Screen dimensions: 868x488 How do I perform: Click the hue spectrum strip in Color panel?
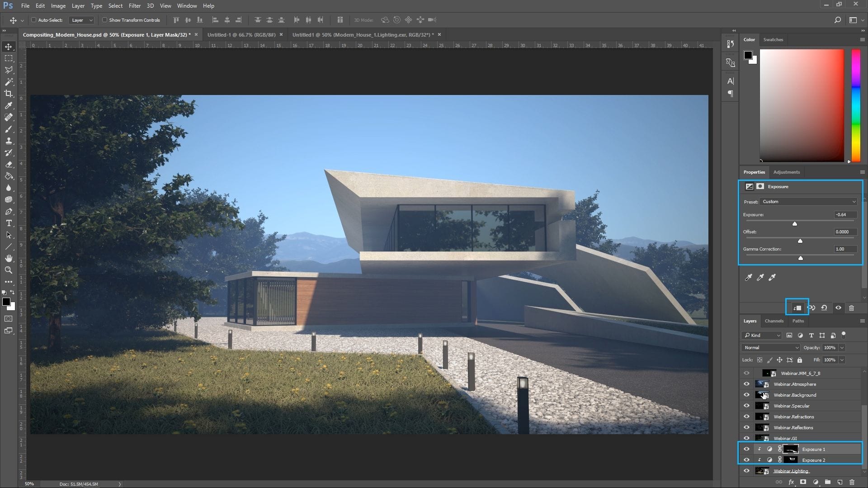pyautogui.click(x=856, y=105)
